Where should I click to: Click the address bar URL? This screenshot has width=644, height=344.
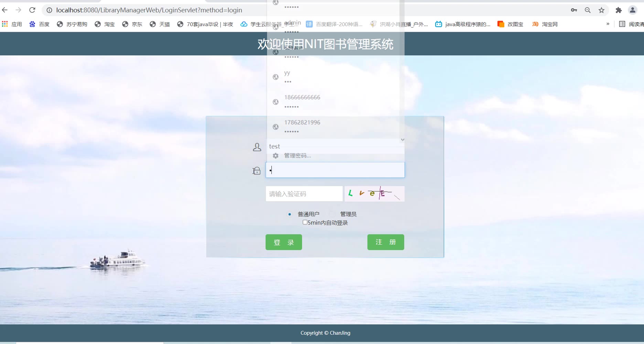tap(149, 10)
